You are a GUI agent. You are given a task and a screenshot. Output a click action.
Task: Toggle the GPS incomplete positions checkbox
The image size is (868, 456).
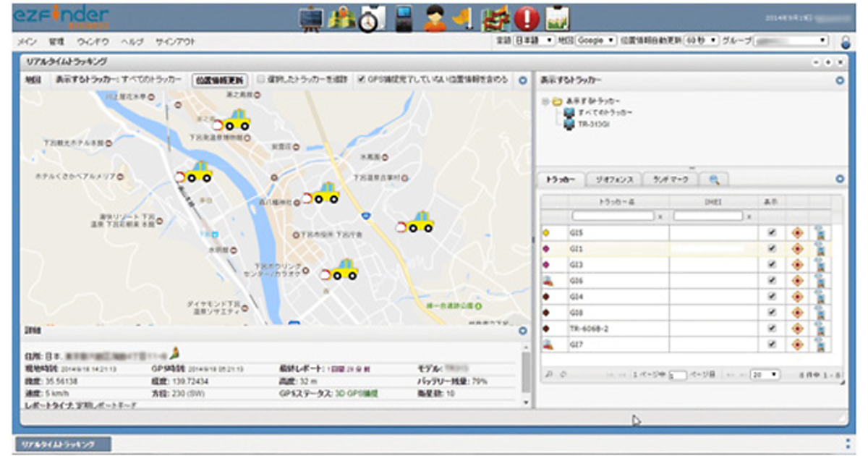tap(362, 80)
